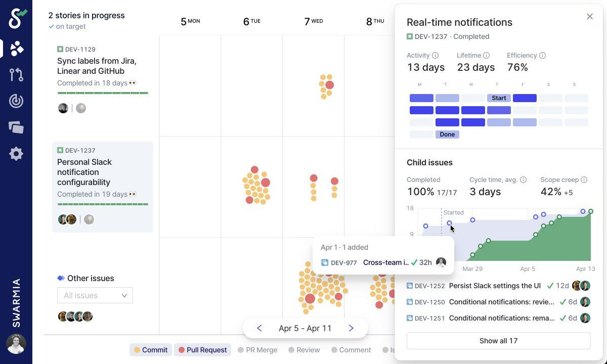Screen dimensions: 607x364
Task: Go to previous week with left arrow
Action: [x=259, y=328]
